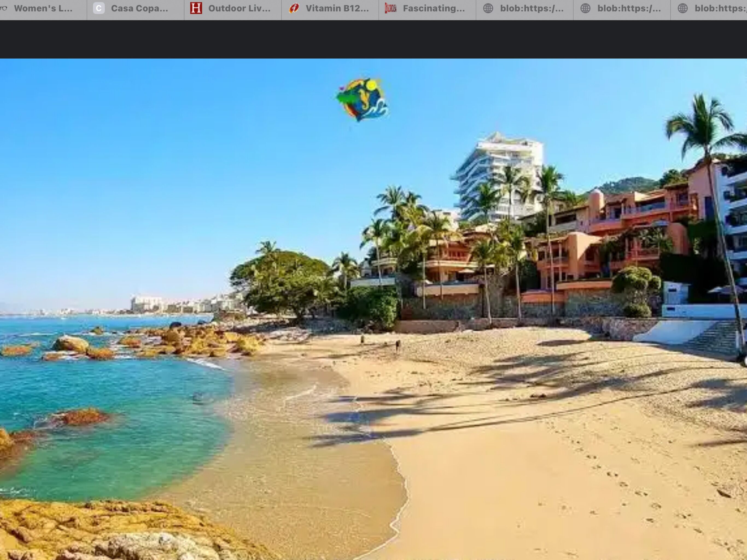Click the globe icon on first blob tab
Screen dimensions: 747x560
[488, 8]
